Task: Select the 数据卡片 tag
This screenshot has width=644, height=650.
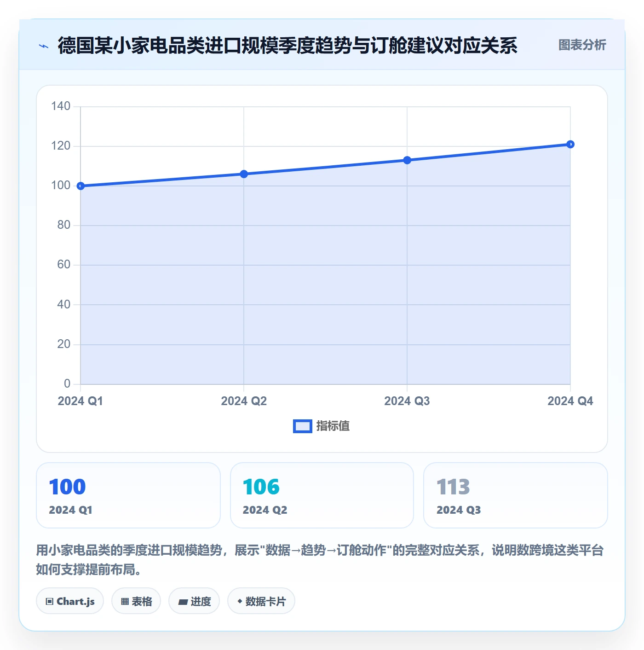Action: pyautogui.click(x=261, y=601)
